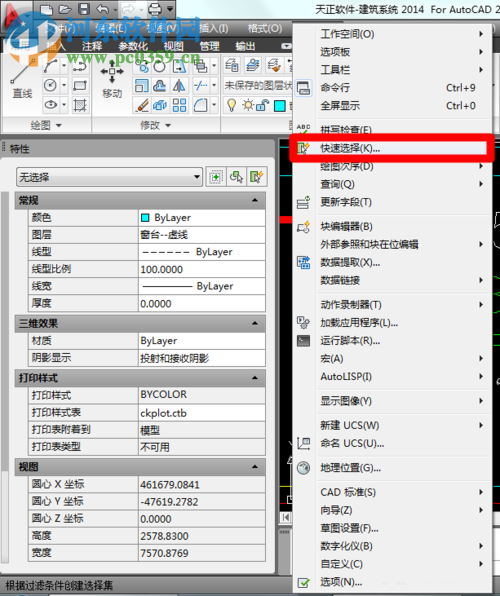
Task: Choose 加载应用程序(L)... from the menu
Action: [391, 323]
